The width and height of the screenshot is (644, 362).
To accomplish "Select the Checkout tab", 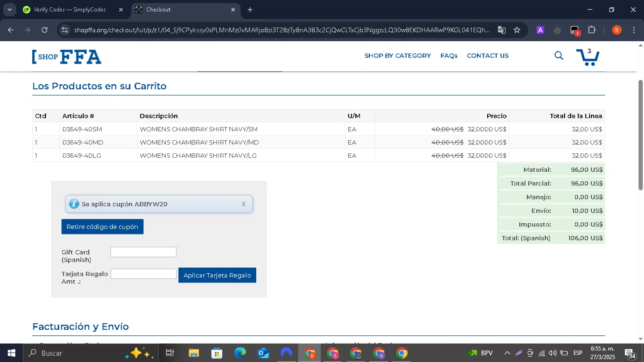I will (x=185, y=9).
